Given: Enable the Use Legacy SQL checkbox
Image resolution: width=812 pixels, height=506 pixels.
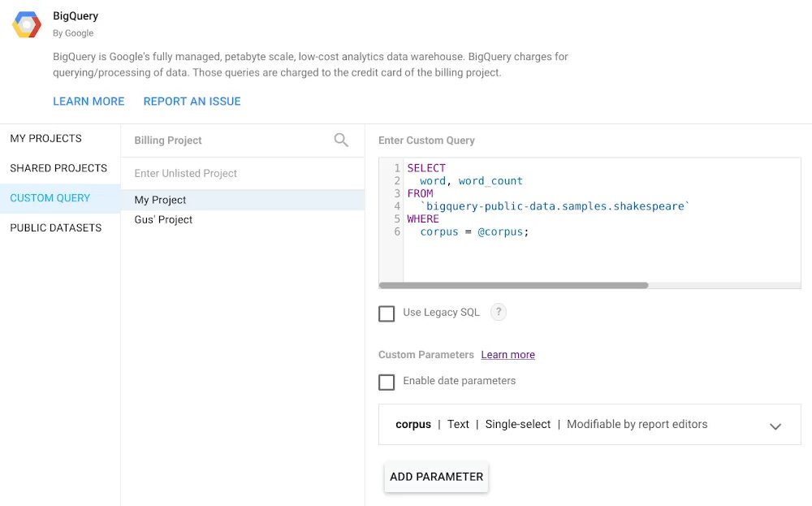Looking at the screenshot, I should click(387, 314).
